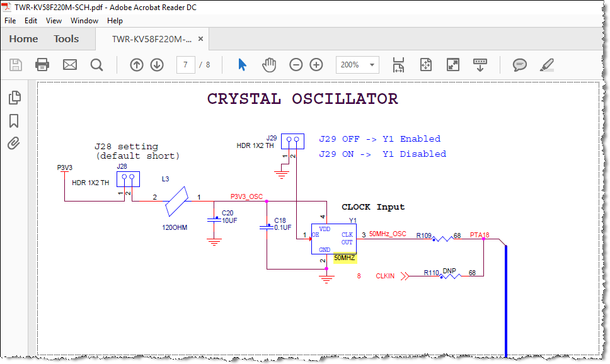Click the highlighted 50MHZ label
The width and height of the screenshot is (610, 364).
point(345,258)
